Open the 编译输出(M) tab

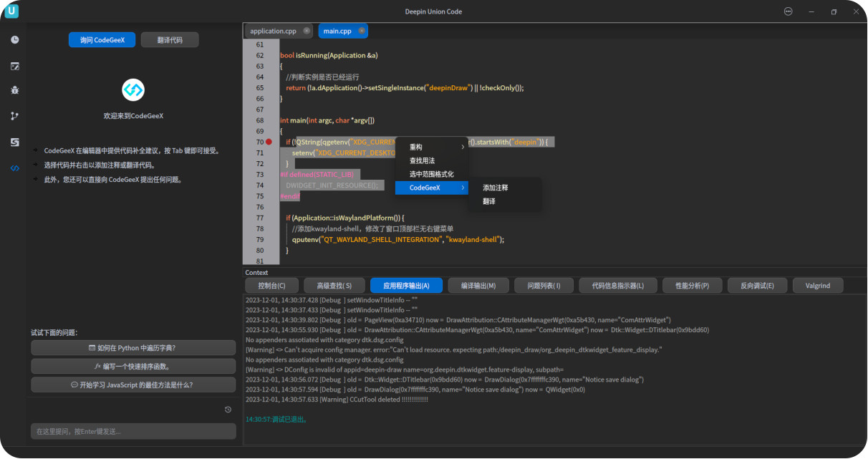(x=478, y=286)
